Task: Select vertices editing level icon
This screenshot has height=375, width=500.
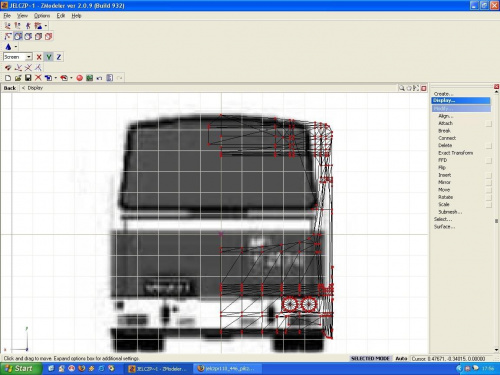Action: pos(8,36)
